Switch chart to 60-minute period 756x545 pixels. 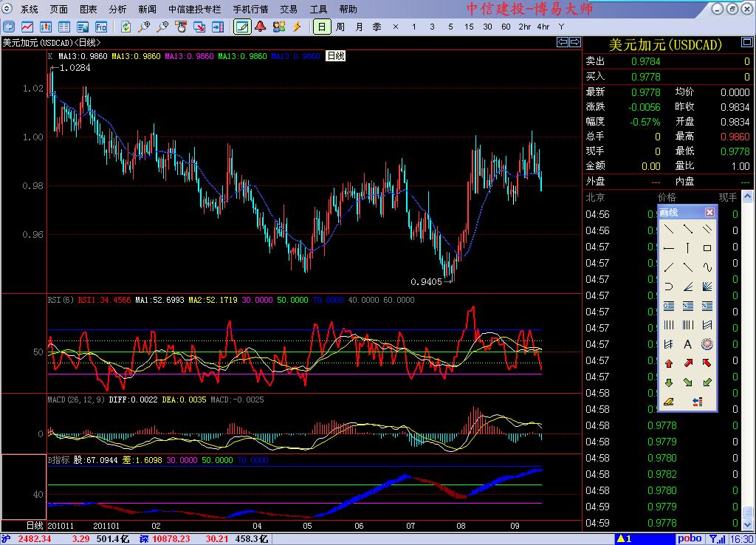pos(506,27)
